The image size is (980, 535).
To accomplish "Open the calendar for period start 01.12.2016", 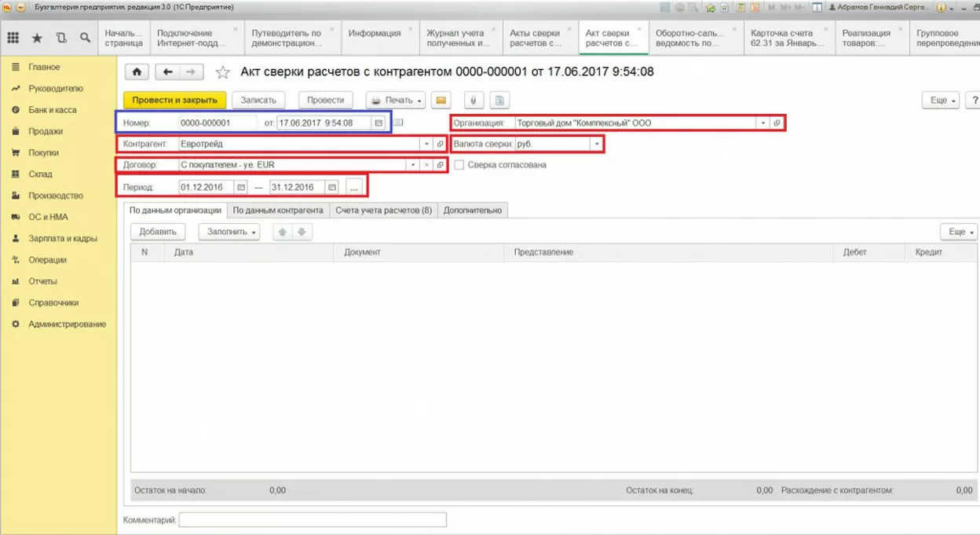I will [241, 188].
